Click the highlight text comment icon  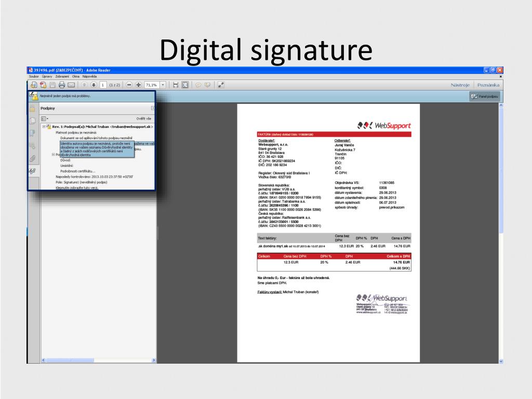[x=207, y=85]
